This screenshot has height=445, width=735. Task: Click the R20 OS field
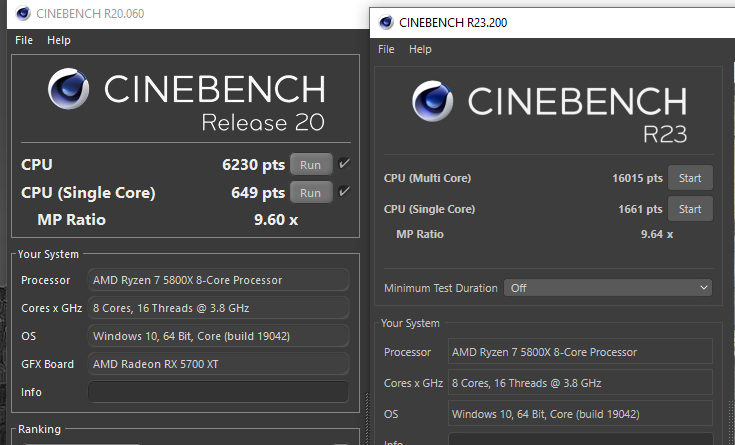tap(218, 336)
